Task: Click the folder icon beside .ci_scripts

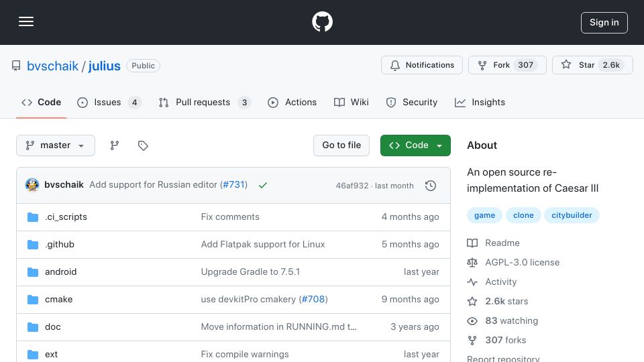Action: coord(33,217)
